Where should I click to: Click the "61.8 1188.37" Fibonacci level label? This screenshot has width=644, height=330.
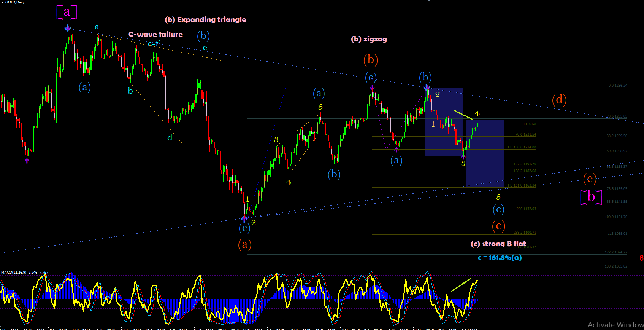617,167
